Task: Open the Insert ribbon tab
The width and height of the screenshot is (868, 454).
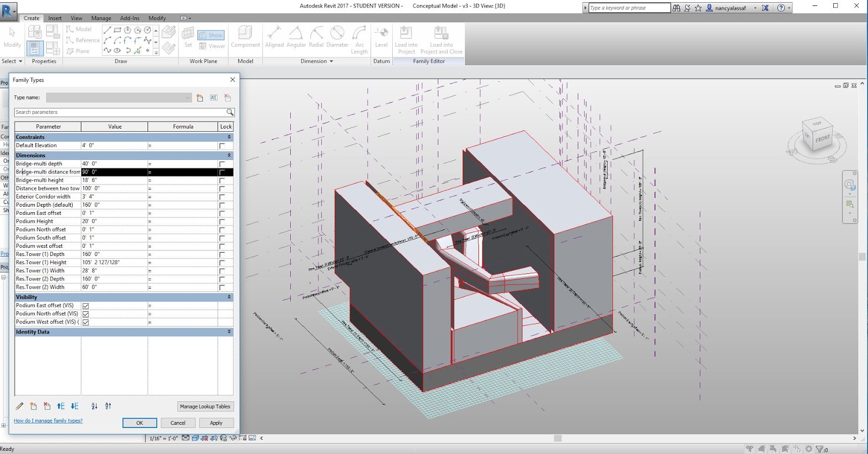Action: click(55, 18)
